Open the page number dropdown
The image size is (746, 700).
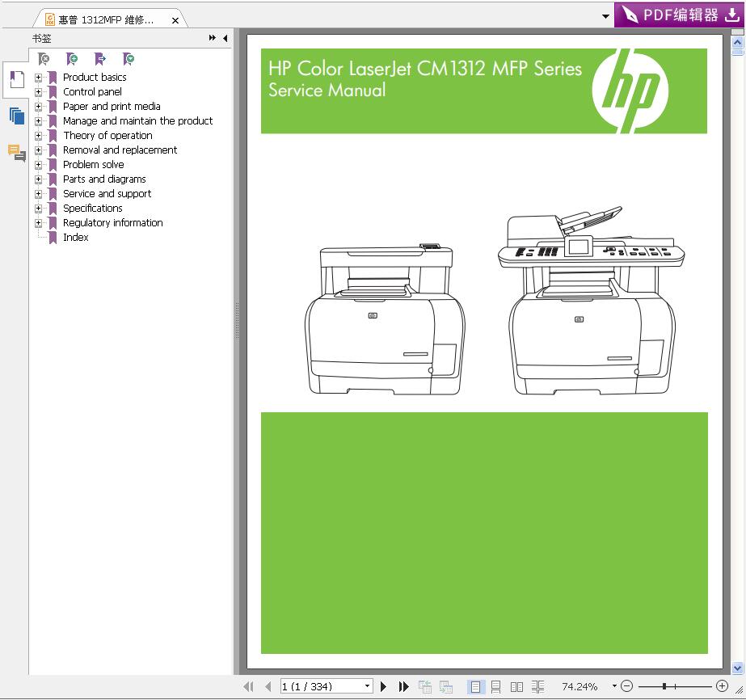click(x=367, y=686)
